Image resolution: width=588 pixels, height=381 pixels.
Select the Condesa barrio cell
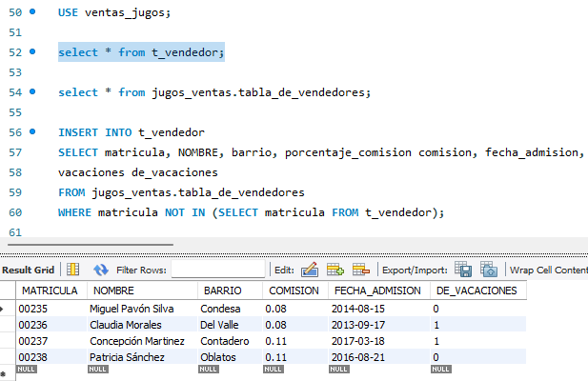[231, 309]
